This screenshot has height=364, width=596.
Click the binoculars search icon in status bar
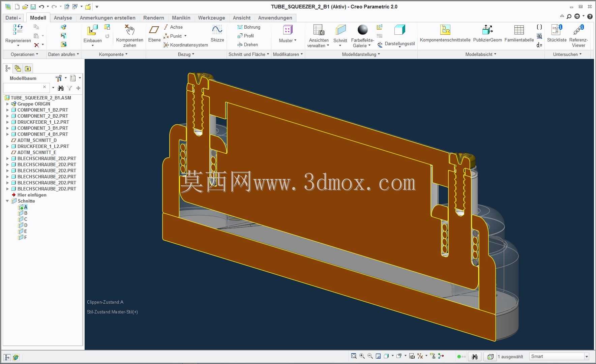(x=475, y=357)
